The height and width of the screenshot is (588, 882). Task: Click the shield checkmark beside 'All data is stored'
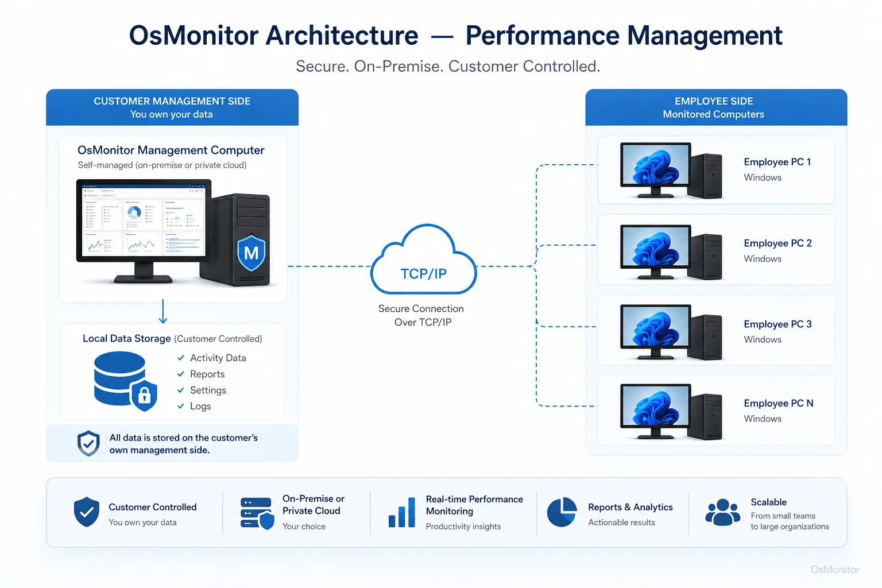click(x=88, y=443)
